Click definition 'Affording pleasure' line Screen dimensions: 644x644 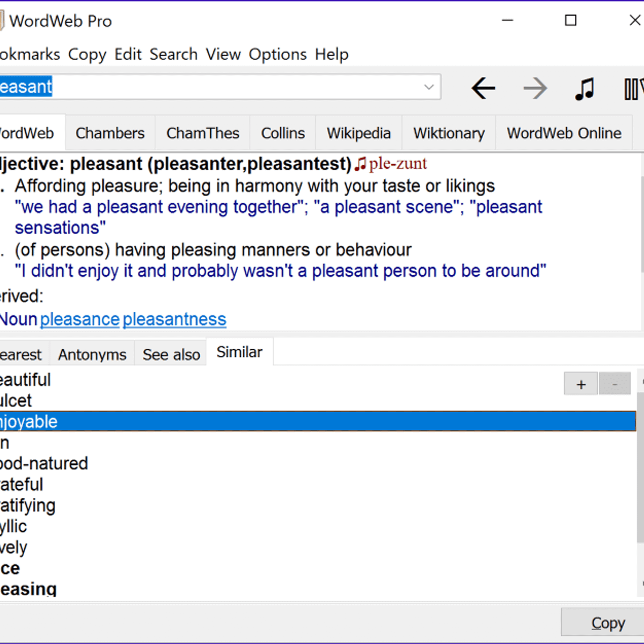[x=255, y=186]
